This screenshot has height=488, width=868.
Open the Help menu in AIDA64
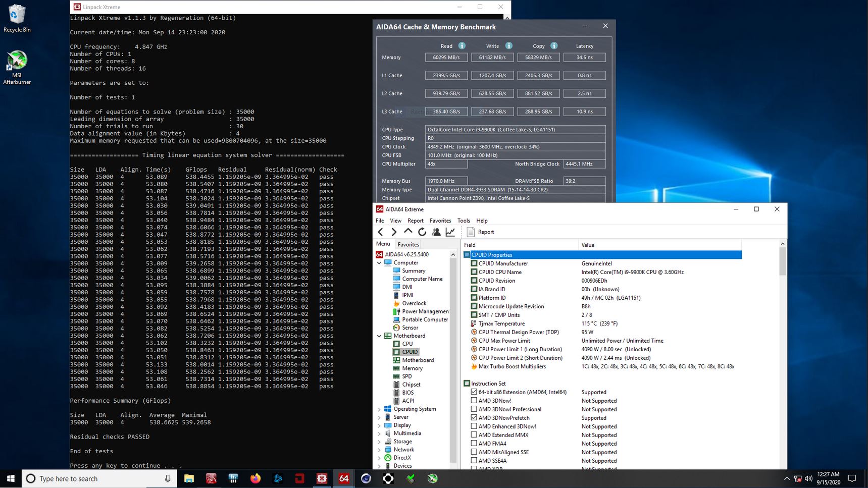pos(482,221)
